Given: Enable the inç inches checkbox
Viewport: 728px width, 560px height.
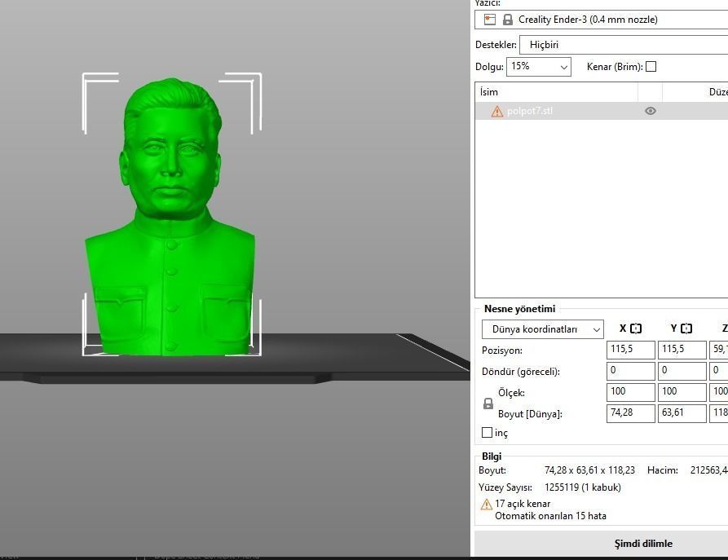Looking at the screenshot, I should [487, 432].
